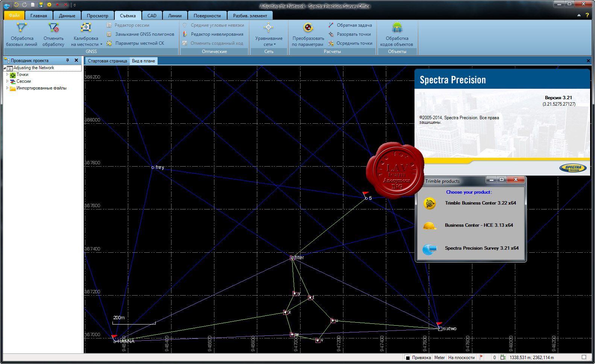Click the green selection extents icon in status bar
Viewport: 595px width, 364px height.
click(503, 358)
